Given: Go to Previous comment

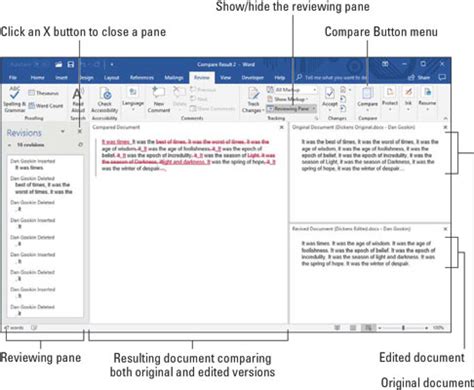Looking at the screenshot, I should (203, 90).
